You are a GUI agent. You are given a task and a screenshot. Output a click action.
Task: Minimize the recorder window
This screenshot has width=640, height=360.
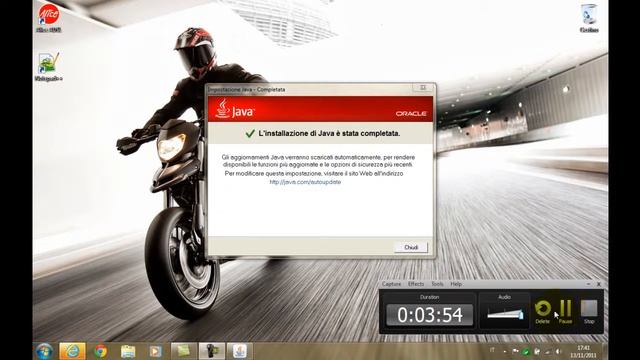click(x=588, y=284)
